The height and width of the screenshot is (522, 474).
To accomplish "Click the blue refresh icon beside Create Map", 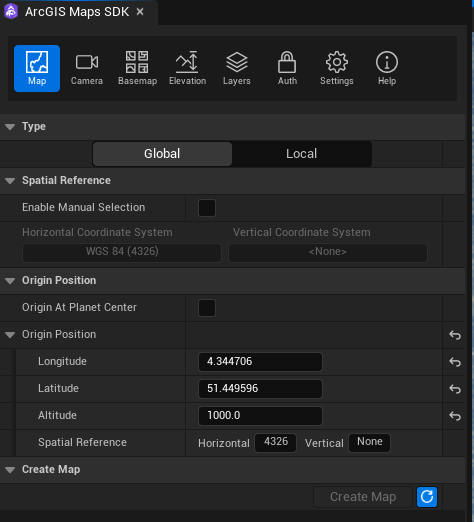I will (x=427, y=497).
